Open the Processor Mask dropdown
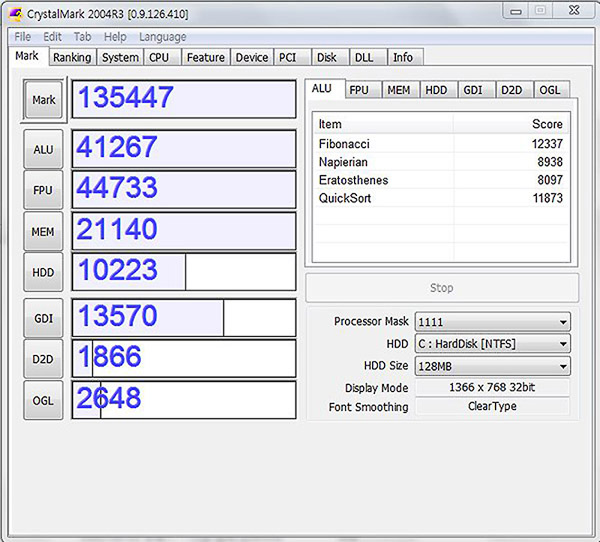The height and width of the screenshot is (542, 600). [x=493, y=322]
